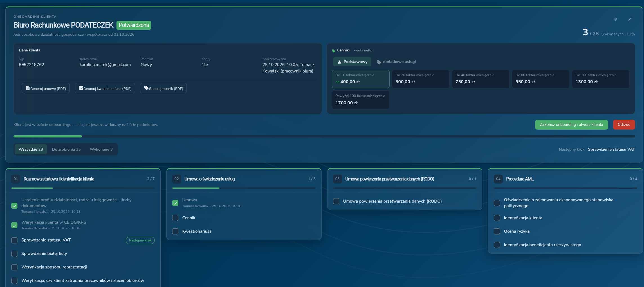Click Generuj kwestionariusz (PDF) button

pos(105,88)
